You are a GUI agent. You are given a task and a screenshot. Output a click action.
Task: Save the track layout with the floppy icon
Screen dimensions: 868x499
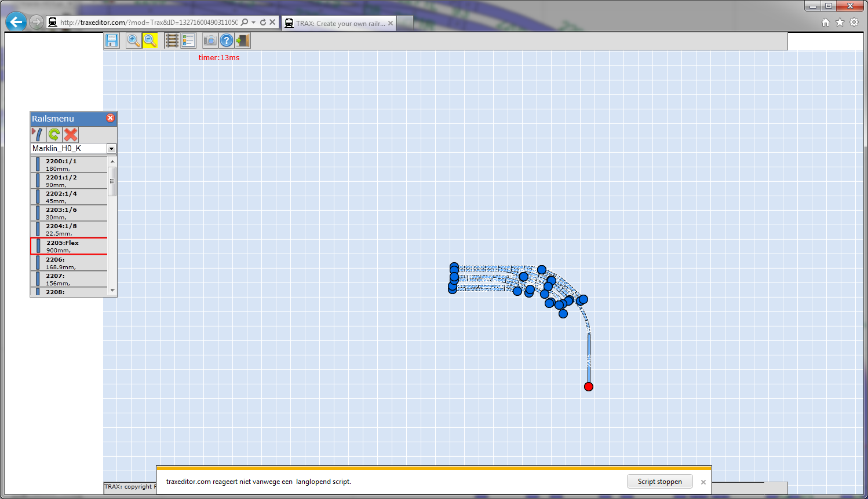112,41
